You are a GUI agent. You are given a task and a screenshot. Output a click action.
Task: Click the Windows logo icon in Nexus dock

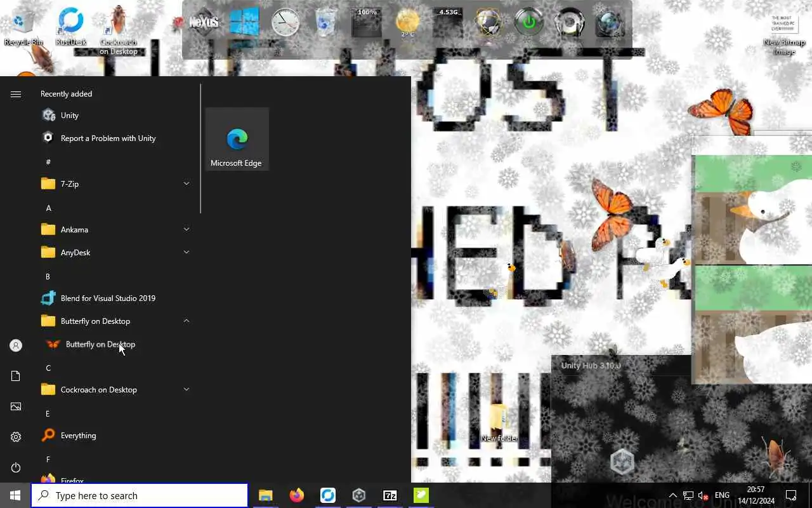pyautogui.click(x=244, y=23)
